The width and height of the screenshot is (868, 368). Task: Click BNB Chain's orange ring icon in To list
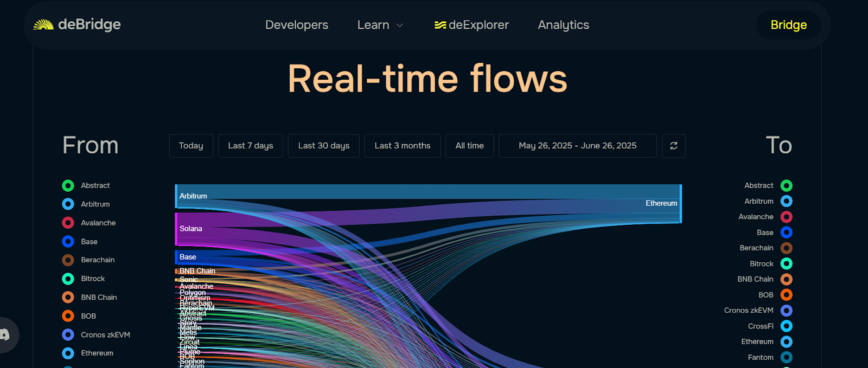pos(787,279)
